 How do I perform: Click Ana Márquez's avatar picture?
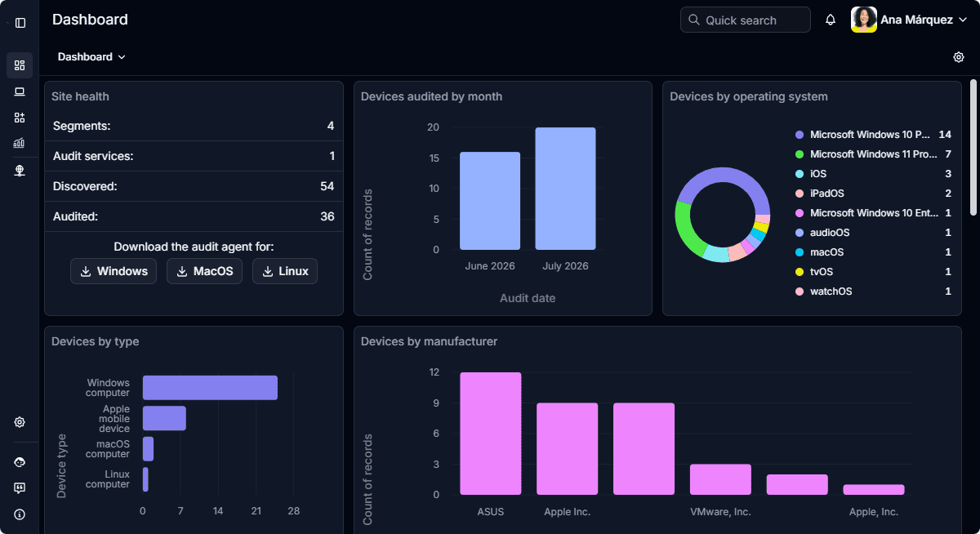click(x=864, y=20)
